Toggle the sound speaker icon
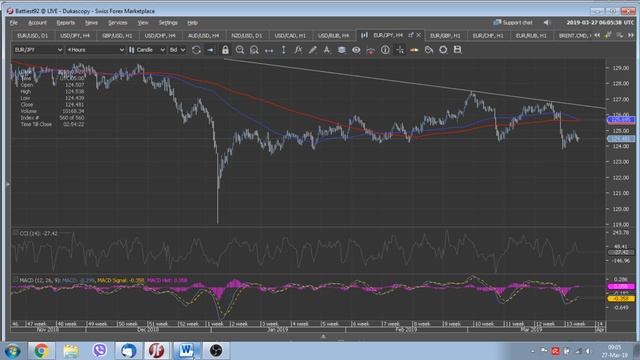The height and width of the screenshot is (360, 640). [x=547, y=22]
